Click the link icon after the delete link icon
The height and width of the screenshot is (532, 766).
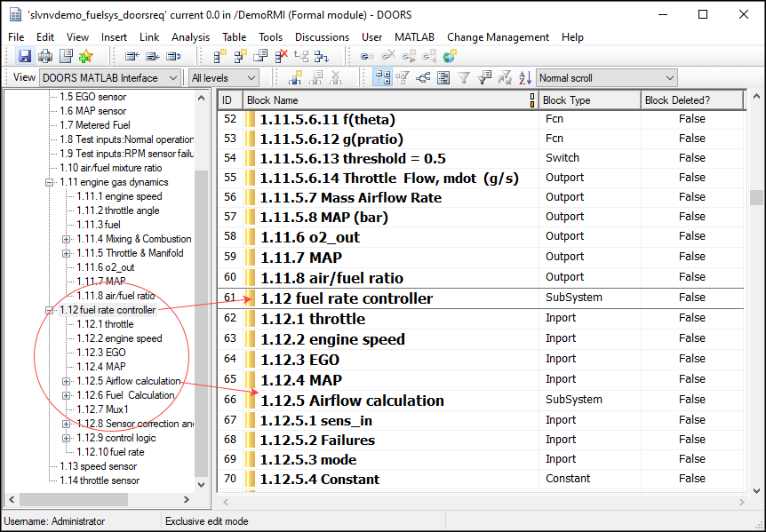(x=409, y=56)
